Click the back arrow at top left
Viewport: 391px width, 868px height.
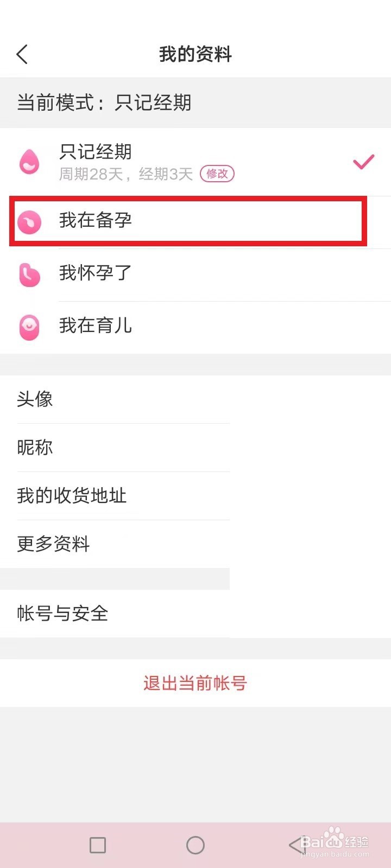coord(22,54)
